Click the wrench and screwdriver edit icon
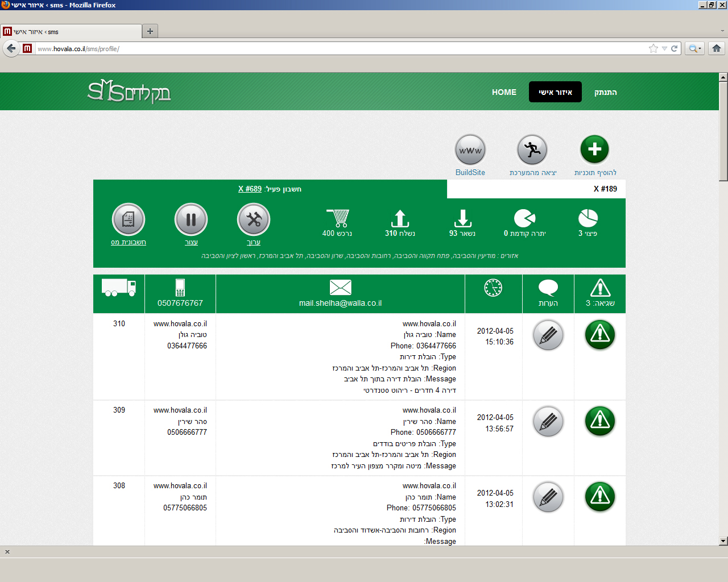The image size is (728, 582). pyautogui.click(x=253, y=219)
